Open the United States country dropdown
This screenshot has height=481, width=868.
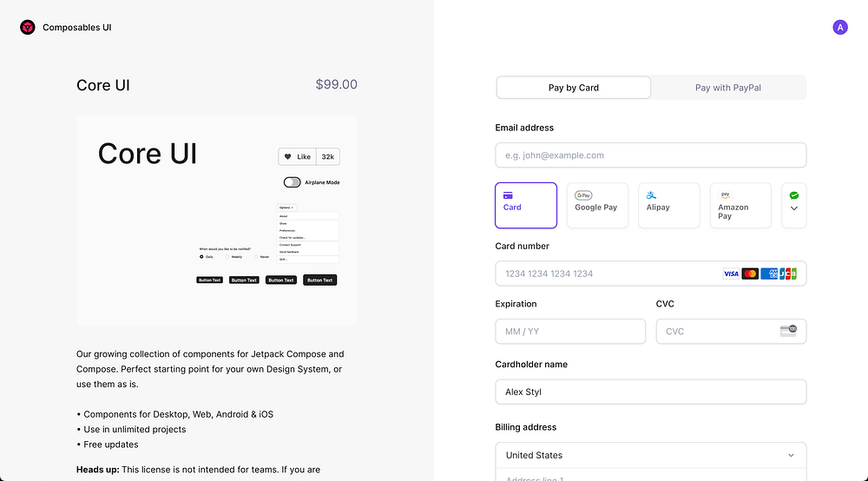click(x=650, y=455)
